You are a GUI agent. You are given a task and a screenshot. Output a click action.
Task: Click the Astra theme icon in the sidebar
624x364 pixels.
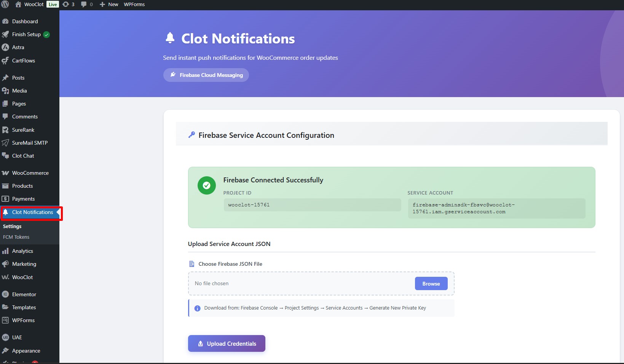(x=6, y=47)
